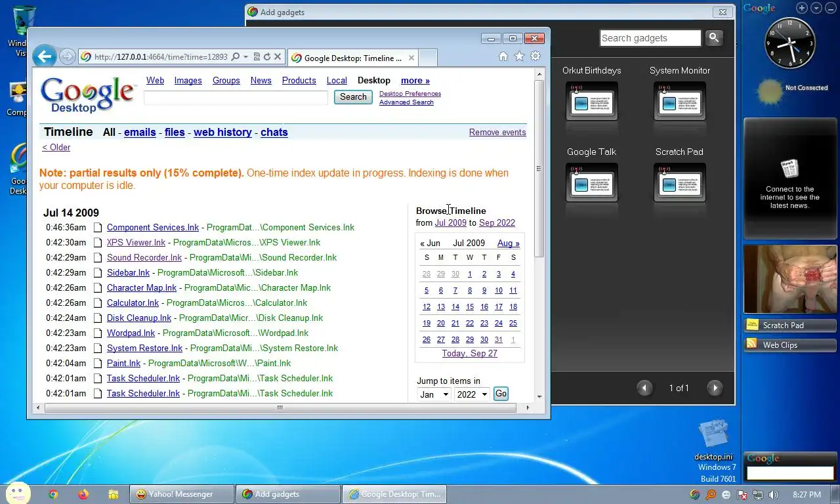840x504 pixels.
Task: Refresh the page in the address bar
Action: pyautogui.click(x=267, y=57)
